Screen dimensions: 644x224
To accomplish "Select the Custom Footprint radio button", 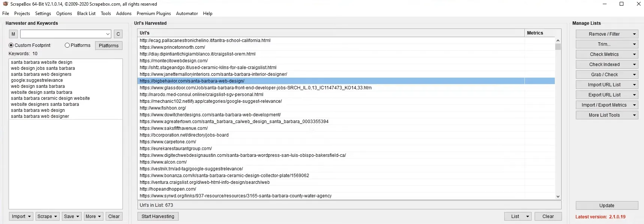I will click(x=11, y=45).
